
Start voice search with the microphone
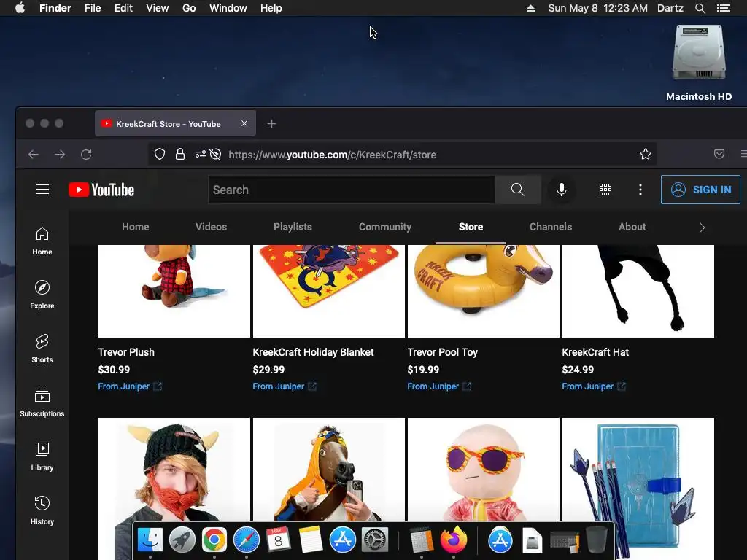[x=562, y=190]
